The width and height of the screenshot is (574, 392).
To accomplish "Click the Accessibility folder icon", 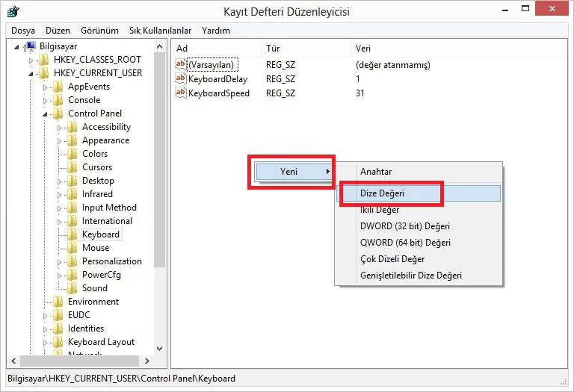I will [x=72, y=127].
